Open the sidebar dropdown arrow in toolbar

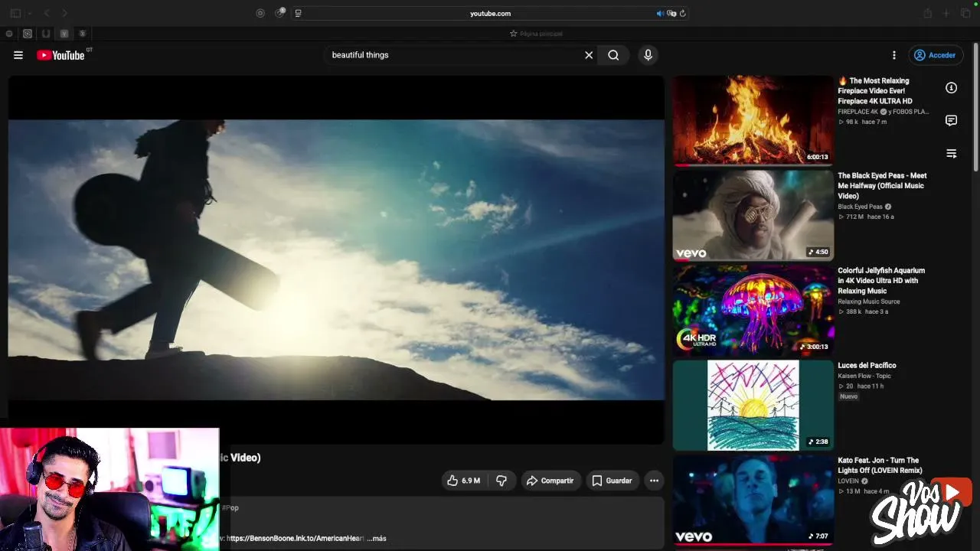(30, 13)
